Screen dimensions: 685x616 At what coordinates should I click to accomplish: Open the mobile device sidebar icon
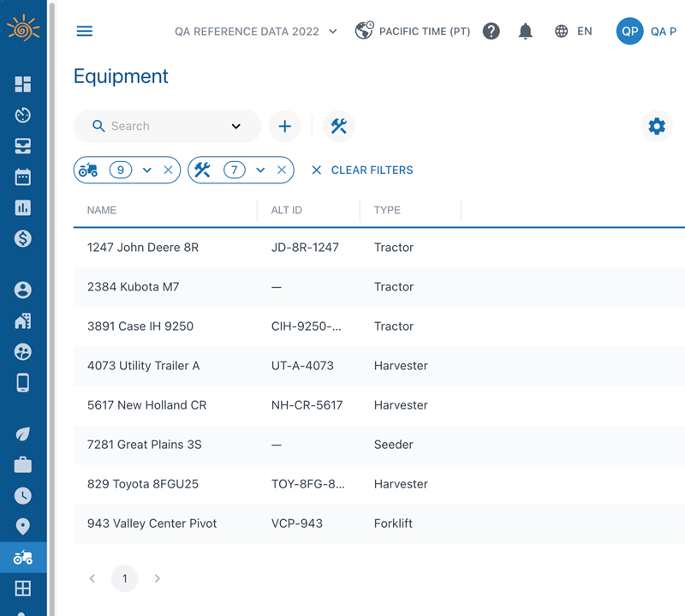click(x=23, y=383)
